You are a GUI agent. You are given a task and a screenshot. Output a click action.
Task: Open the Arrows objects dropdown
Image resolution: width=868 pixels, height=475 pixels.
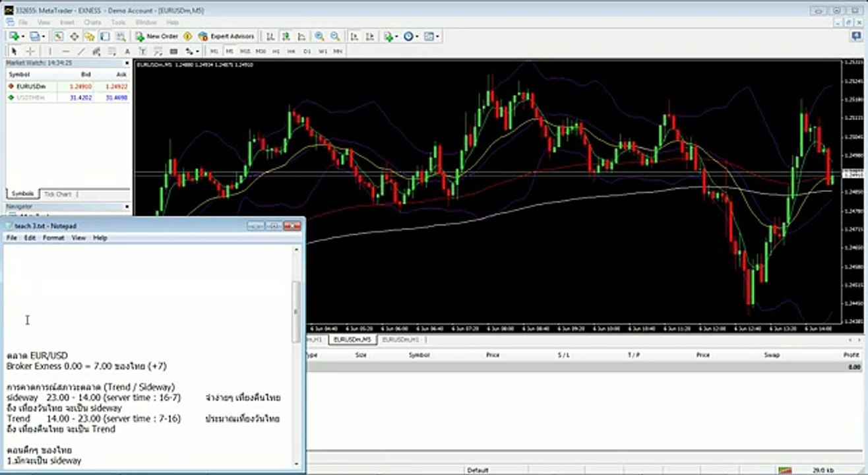[x=191, y=51]
